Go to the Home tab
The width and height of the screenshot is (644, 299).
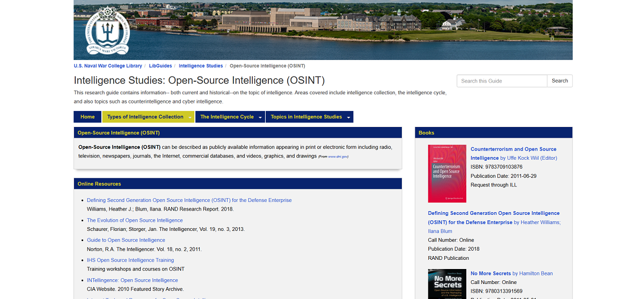pyautogui.click(x=87, y=117)
